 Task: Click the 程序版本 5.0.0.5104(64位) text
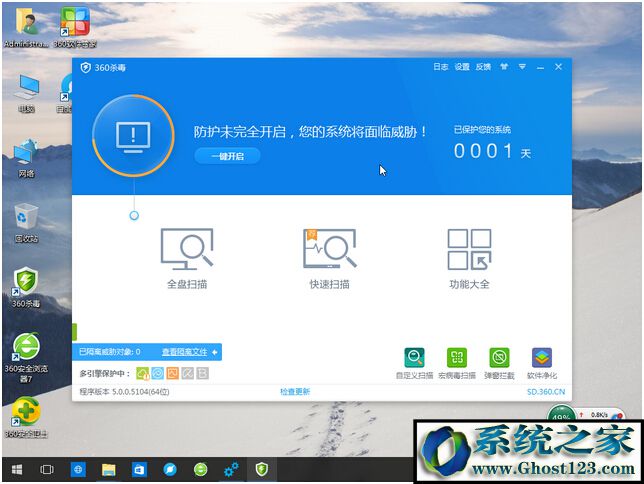tap(124, 392)
